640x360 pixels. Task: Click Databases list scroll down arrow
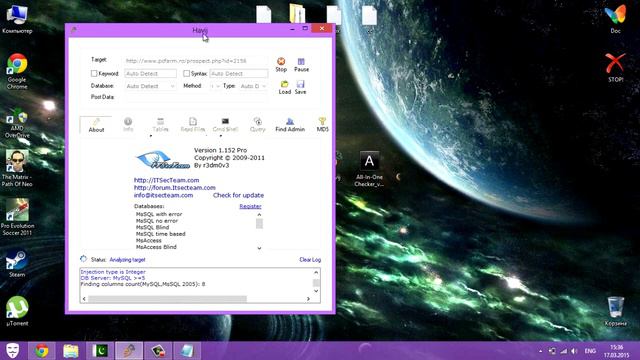click(259, 248)
